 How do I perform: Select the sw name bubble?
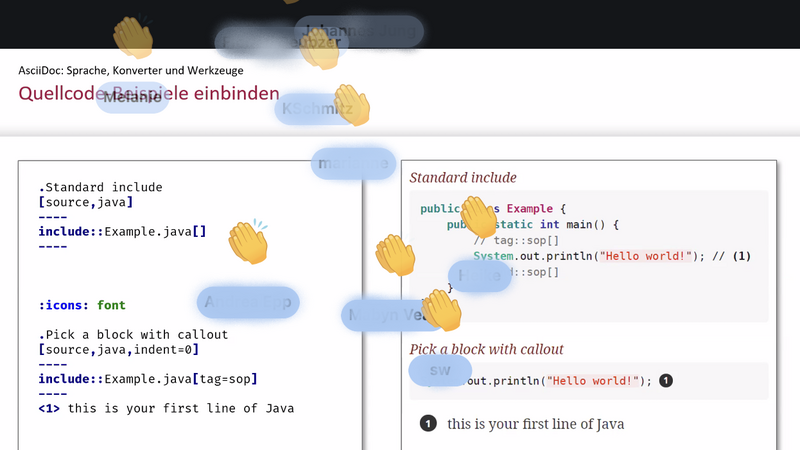(x=440, y=370)
